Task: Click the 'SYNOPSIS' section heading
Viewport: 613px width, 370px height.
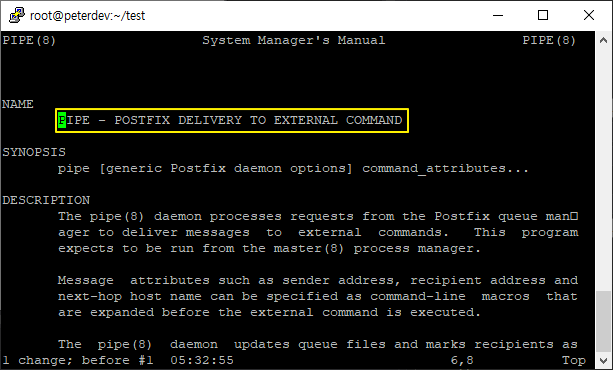Action: pyautogui.click(x=34, y=152)
